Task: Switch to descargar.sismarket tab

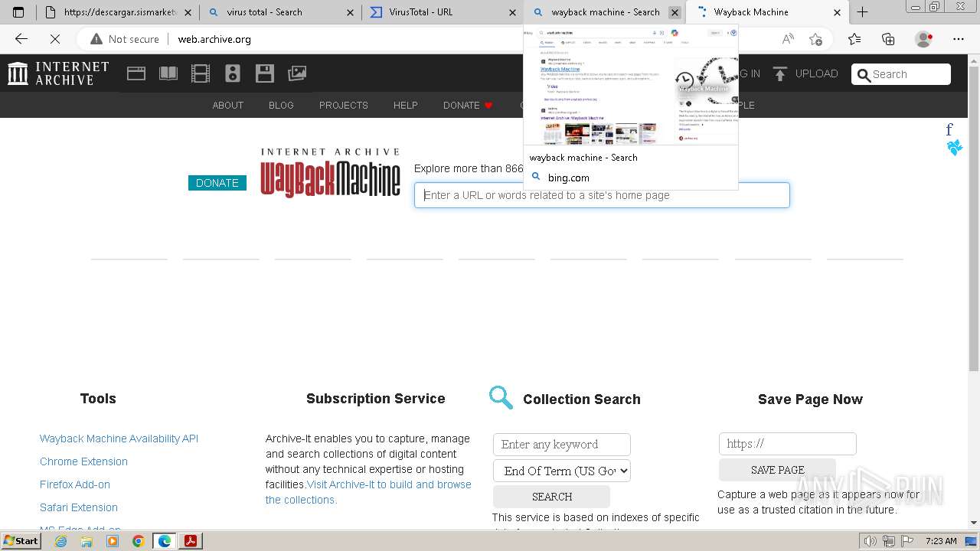Action: pyautogui.click(x=118, y=12)
